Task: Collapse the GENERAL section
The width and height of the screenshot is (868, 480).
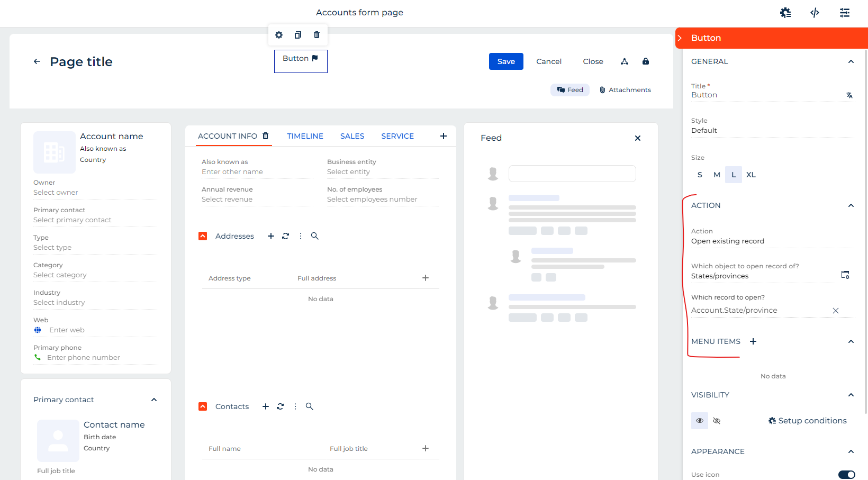Action: 851,61
